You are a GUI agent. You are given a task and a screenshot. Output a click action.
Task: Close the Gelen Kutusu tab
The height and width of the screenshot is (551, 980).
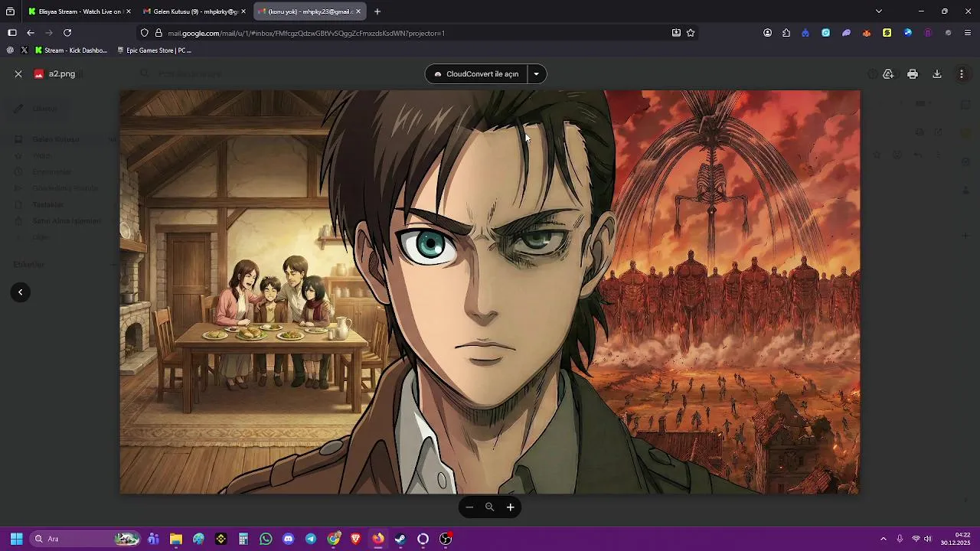coord(243,11)
